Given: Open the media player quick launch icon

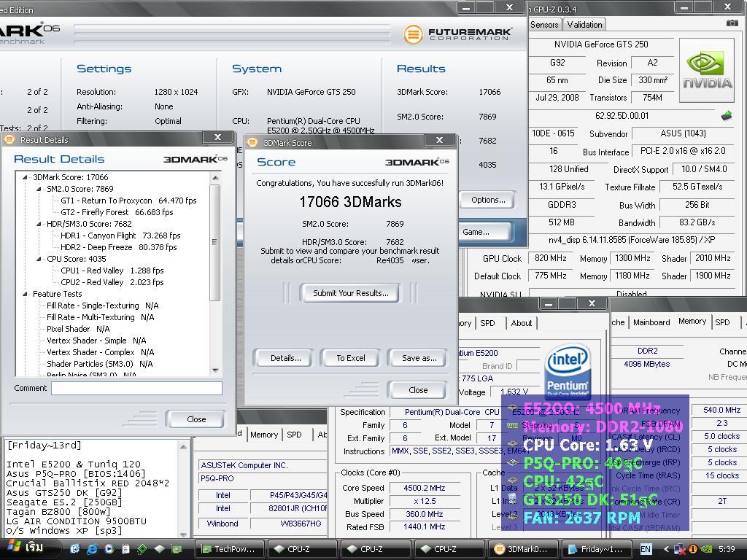Looking at the screenshot, I should point(108,548).
